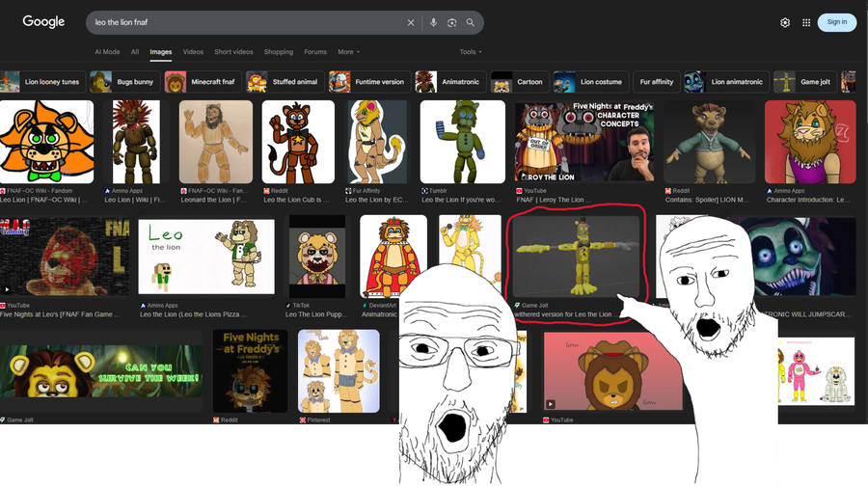Viewport: 868px width, 488px height.
Task: Start voice search with the microphone icon
Action: pos(433,23)
